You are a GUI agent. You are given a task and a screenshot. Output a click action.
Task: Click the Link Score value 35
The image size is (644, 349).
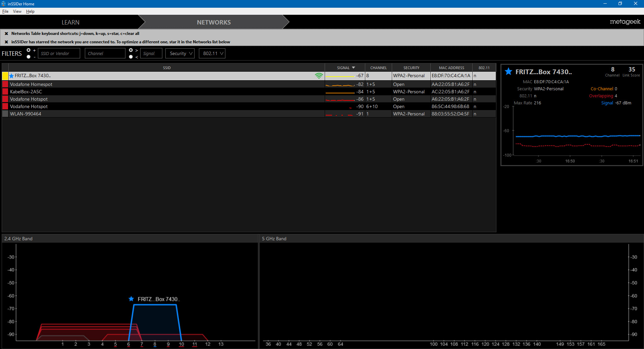(632, 69)
